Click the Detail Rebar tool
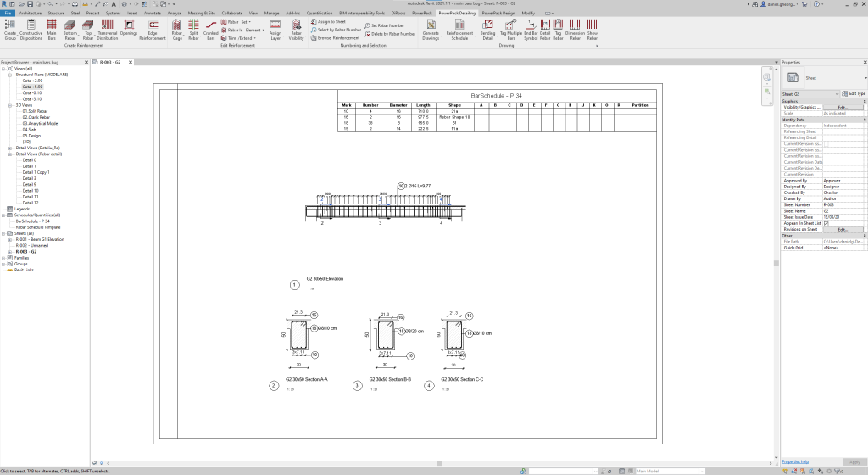Screen dimensions: 868x475 pos(545,30)
